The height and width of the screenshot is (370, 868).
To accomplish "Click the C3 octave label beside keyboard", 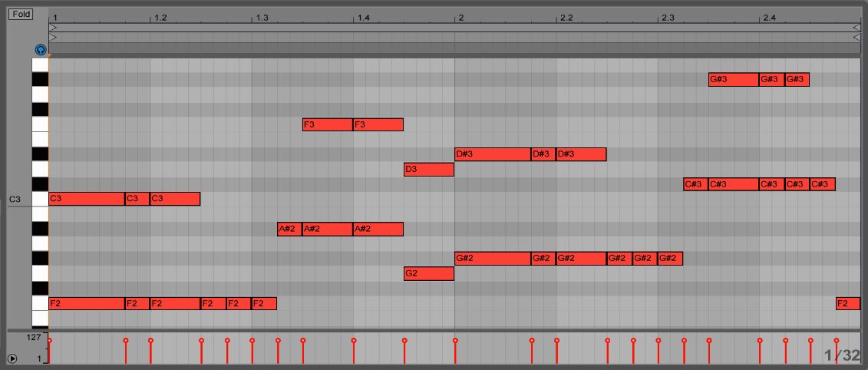I will 15,199.
